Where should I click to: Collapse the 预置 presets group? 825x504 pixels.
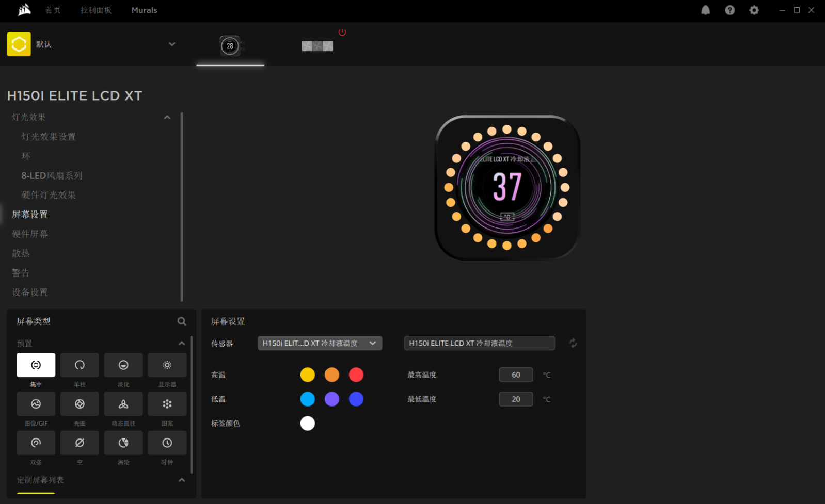[x=182, y=344]
